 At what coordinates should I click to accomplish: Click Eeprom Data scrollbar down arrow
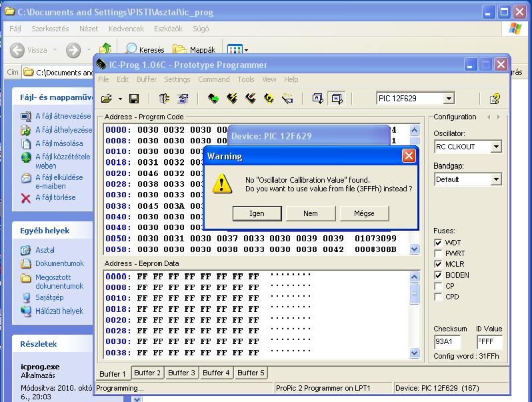coord(414,353)
